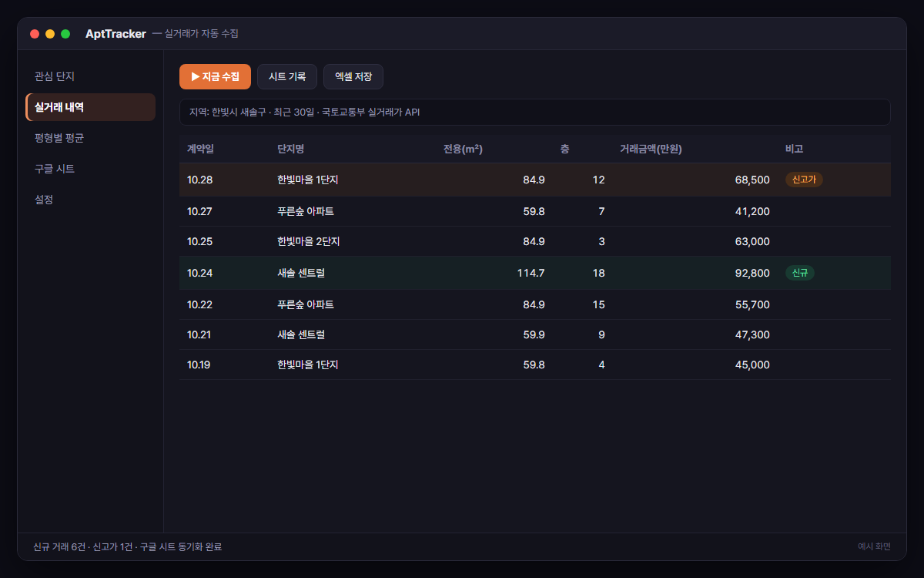This screenshot has width=924, height=578.
Task: Click the 시트 기록 button
Action: [287, 77]
